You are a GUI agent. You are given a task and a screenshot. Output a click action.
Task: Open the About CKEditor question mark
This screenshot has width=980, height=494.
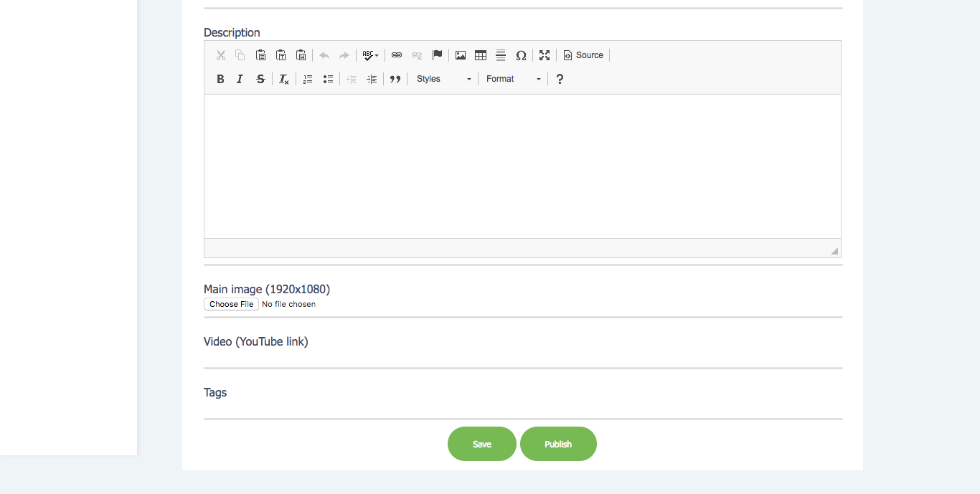click(560, 79)
